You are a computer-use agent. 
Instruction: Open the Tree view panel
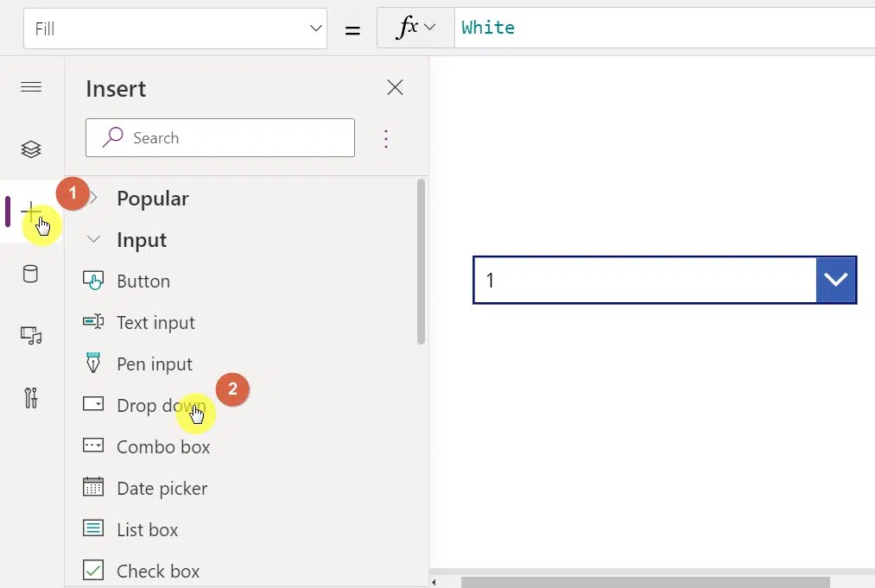(x=31, y=149)
